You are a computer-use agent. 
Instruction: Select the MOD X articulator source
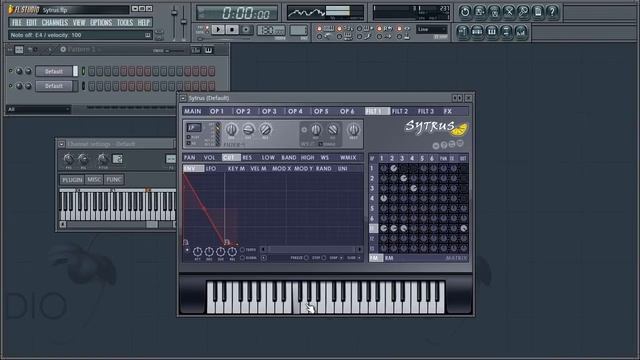[x=282, y=169]
